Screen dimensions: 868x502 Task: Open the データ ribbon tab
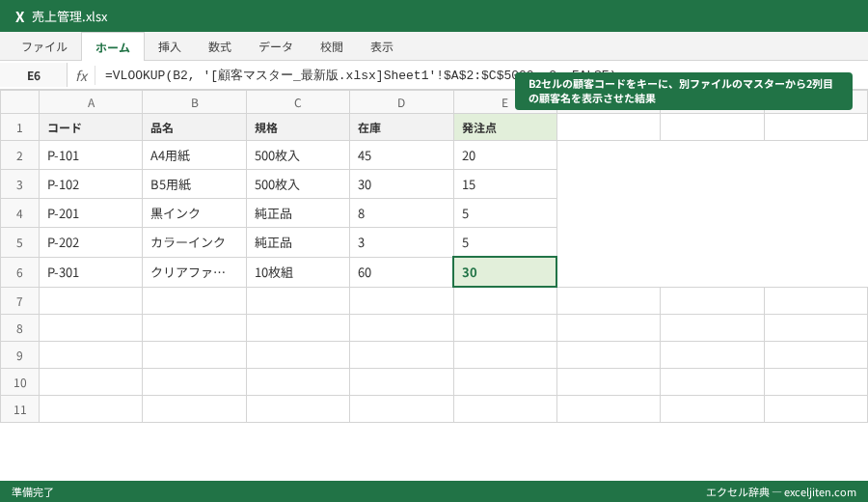click(276, 47)
